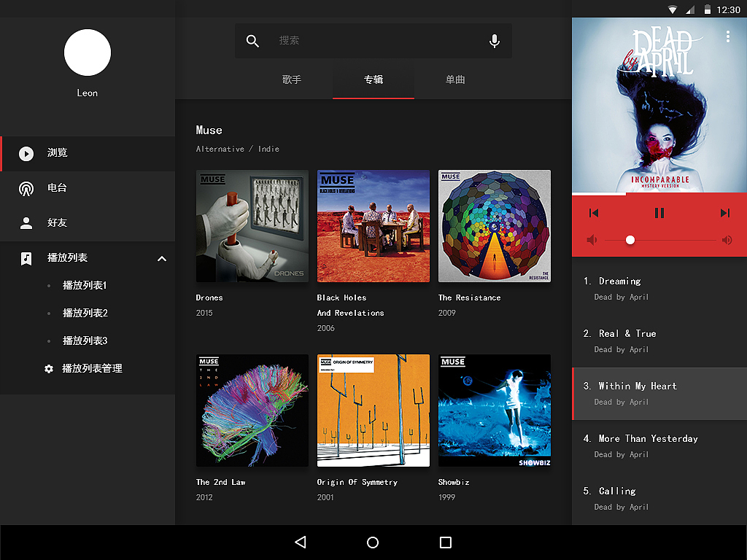The width and height of the screenshot is (747, 560).
Task: Click the 电台 radio icon
Action: click(26, 189)
